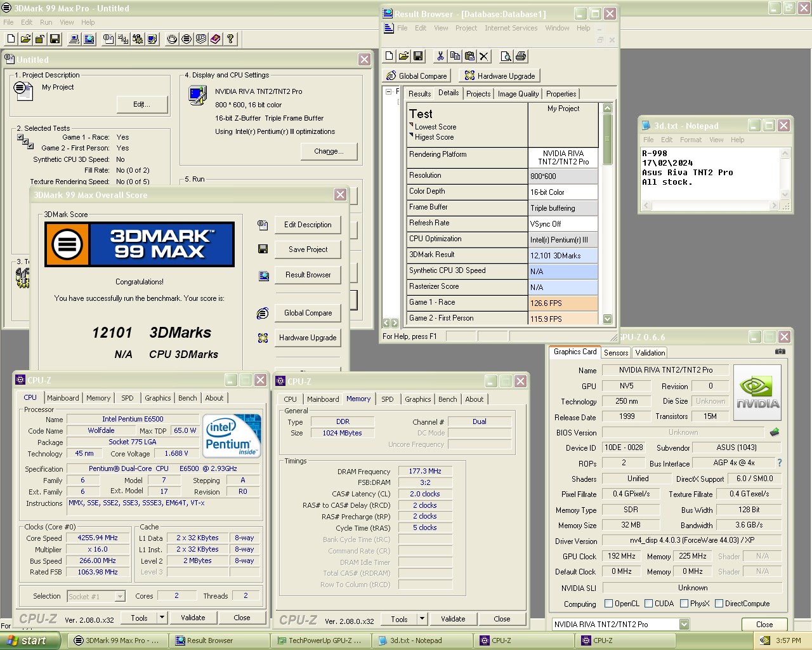
Task: Click the Save Project button
Action: point(308,249)
